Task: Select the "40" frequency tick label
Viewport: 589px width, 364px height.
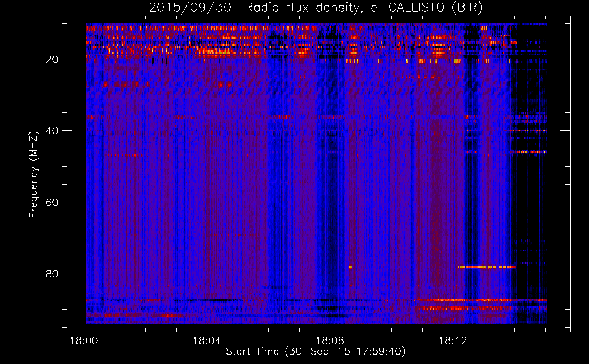Action: click(x=52, y=131)
